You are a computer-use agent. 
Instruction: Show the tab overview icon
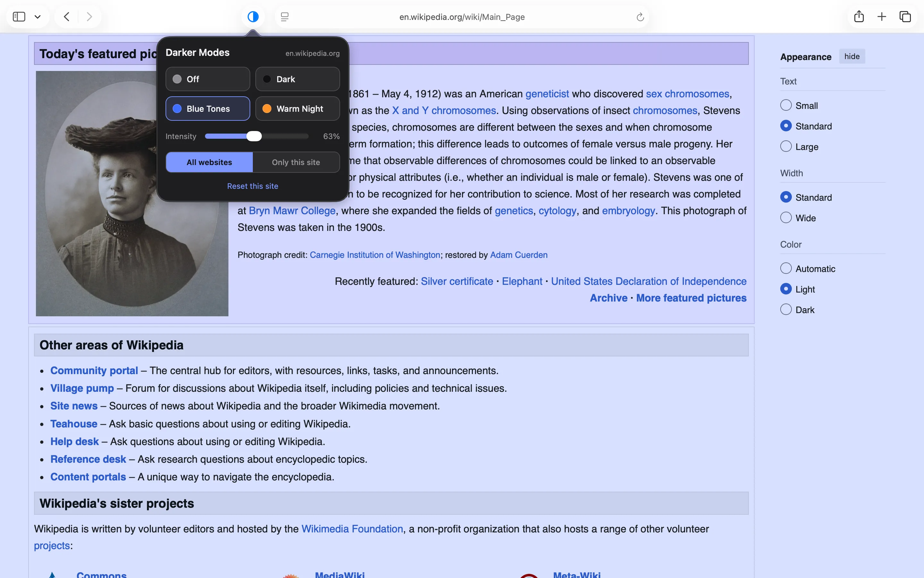tap(905, 16)
